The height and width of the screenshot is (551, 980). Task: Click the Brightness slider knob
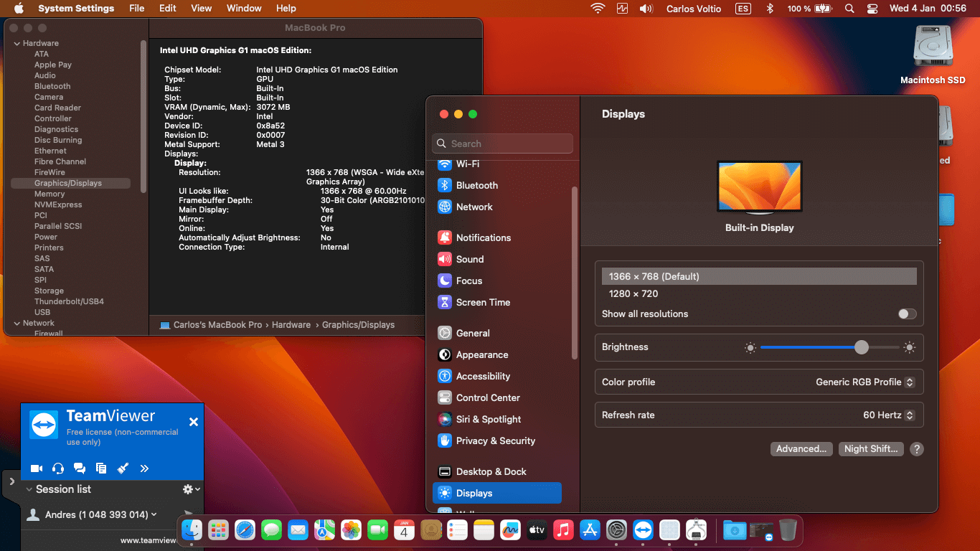pos(862,347)
